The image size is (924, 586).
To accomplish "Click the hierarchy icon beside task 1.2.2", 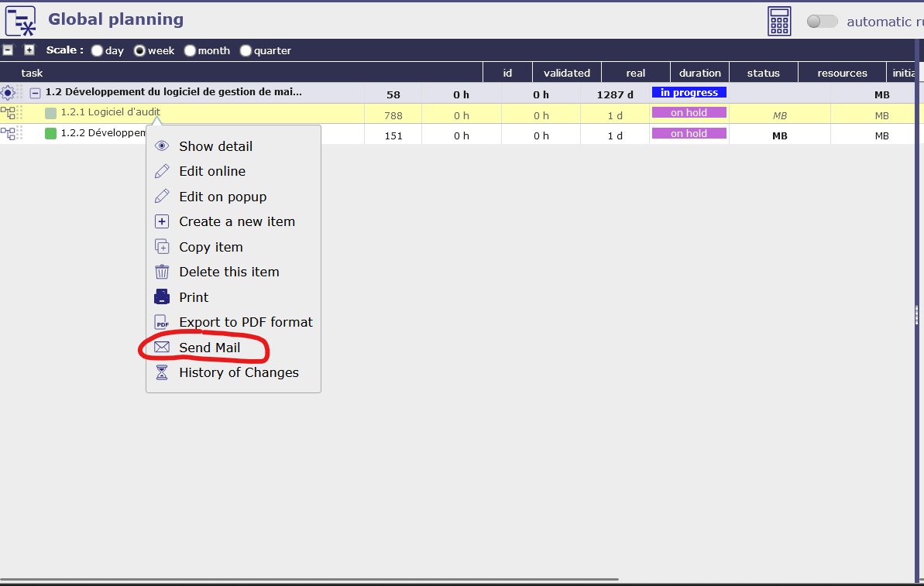I will (8, 134).
